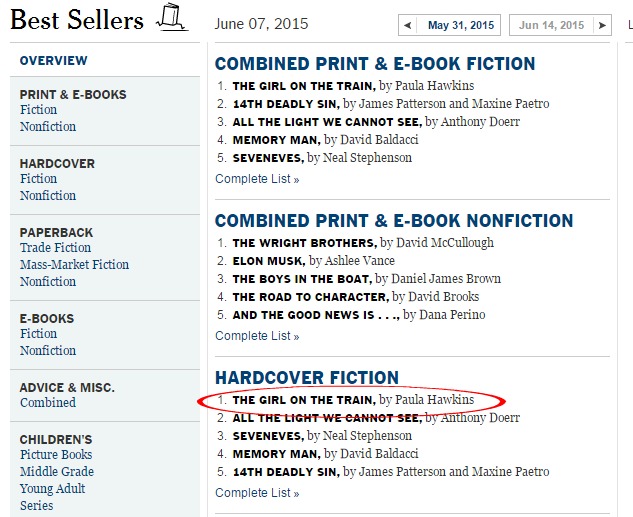Select Young Adult in Children's section
Image resolution: width=633 pixels, height=517 pixels.
(x=52, y=489)
